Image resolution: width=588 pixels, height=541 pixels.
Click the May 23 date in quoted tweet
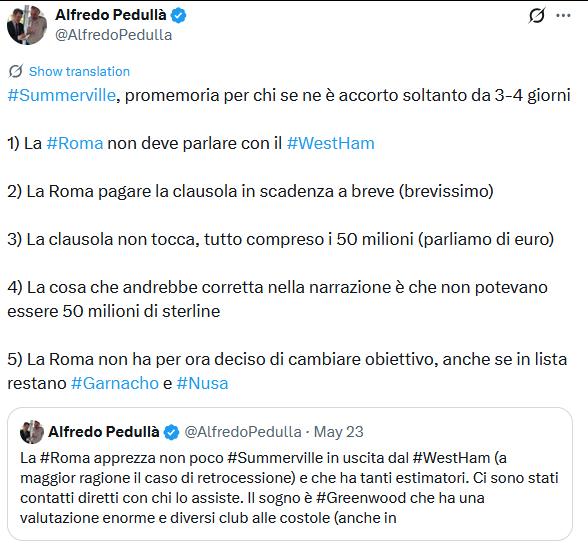click(339, 432)
